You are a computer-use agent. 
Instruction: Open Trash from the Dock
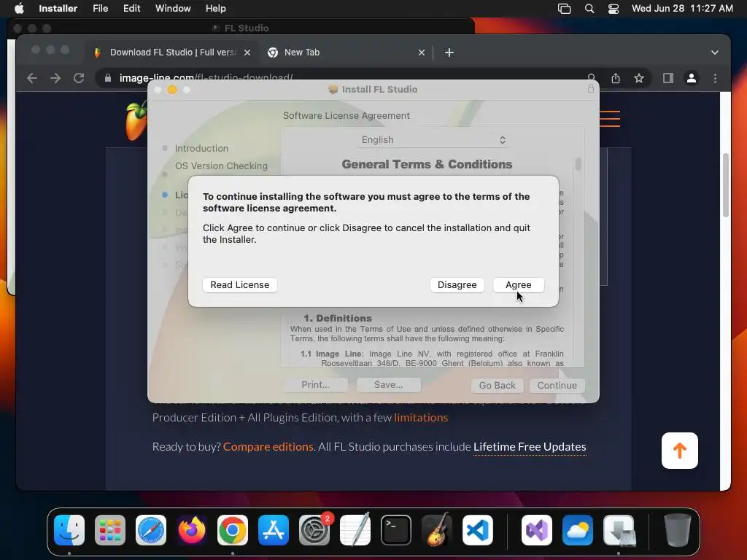click(x=677, y=530)
